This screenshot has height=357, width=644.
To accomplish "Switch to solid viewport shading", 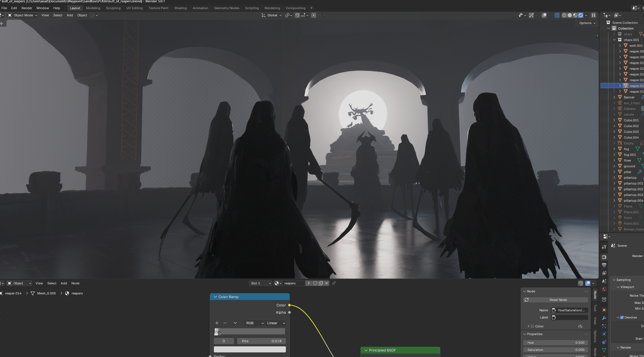I will tap(570, 15).
